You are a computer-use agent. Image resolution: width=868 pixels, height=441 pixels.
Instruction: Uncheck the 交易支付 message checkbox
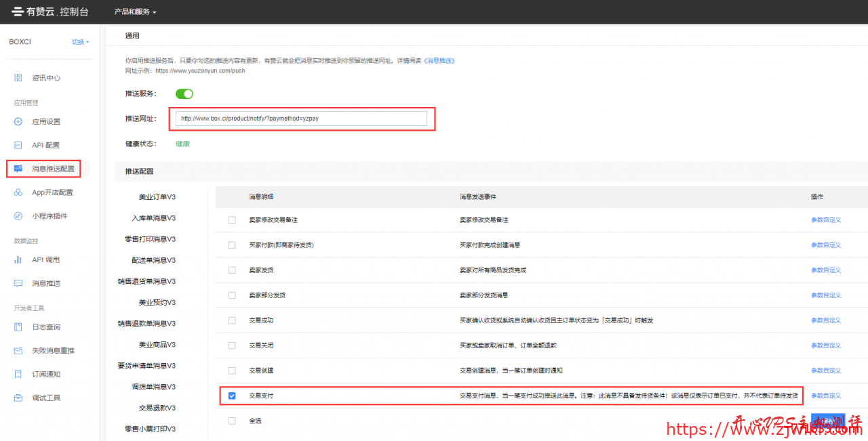pyautogui.click(x=231, y=395)
